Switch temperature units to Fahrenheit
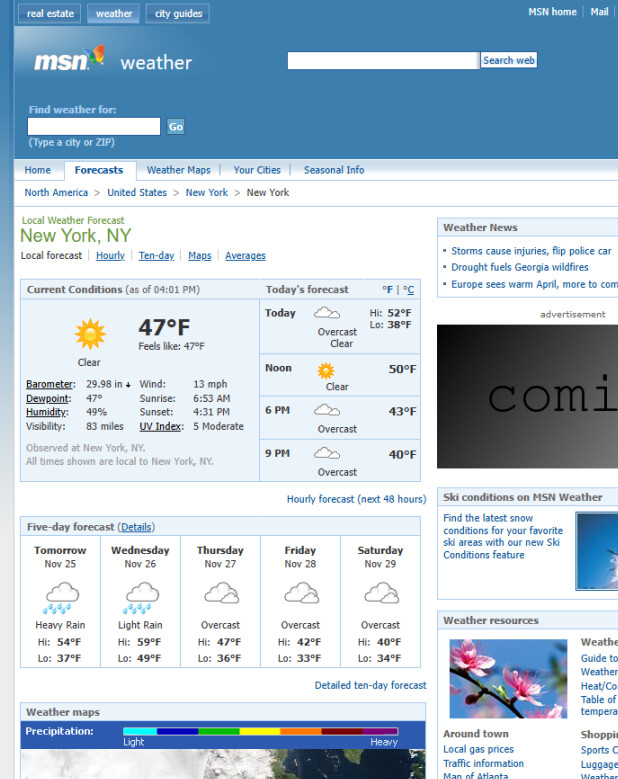Image resolution: width=618 pixels, height=779 pixels. 388,290
